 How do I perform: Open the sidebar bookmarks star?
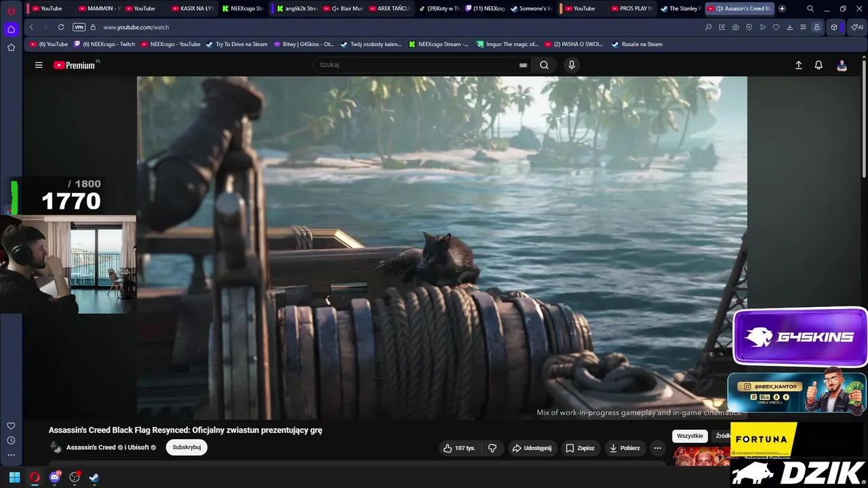coord(11,47)
